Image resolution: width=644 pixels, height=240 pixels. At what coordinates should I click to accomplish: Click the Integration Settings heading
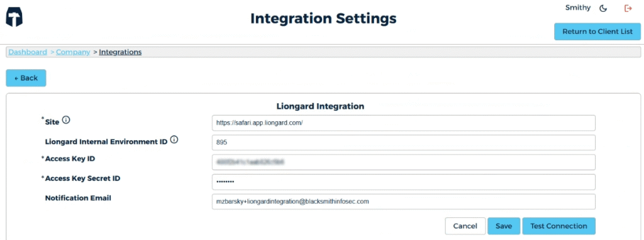pyautogui.click(x=323, y=18)
